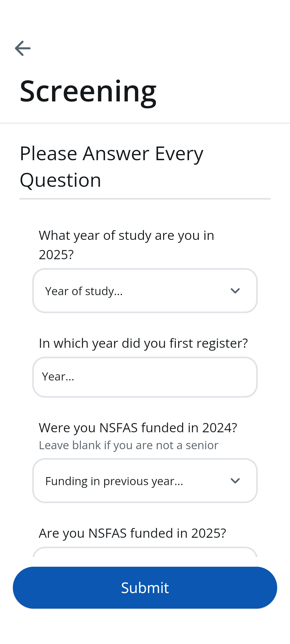Click the "Year of study..." placeholder text
290x644 pixels.
tap(84, 291)
